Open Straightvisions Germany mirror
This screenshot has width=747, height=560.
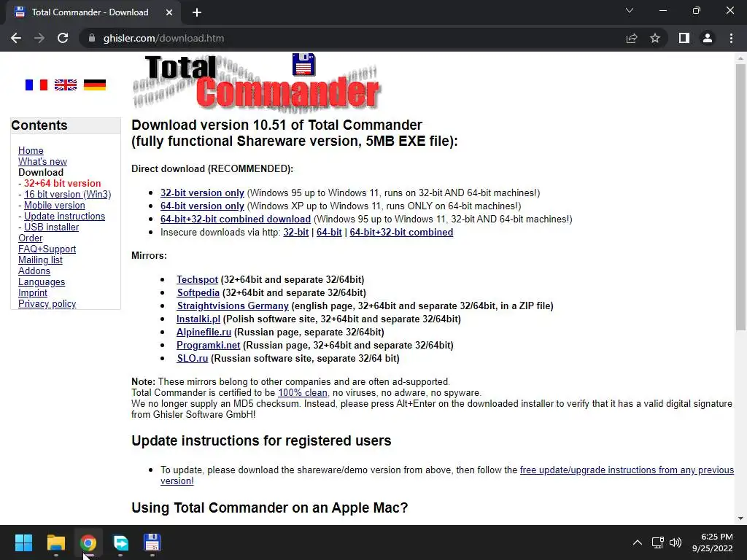(233, 306)
